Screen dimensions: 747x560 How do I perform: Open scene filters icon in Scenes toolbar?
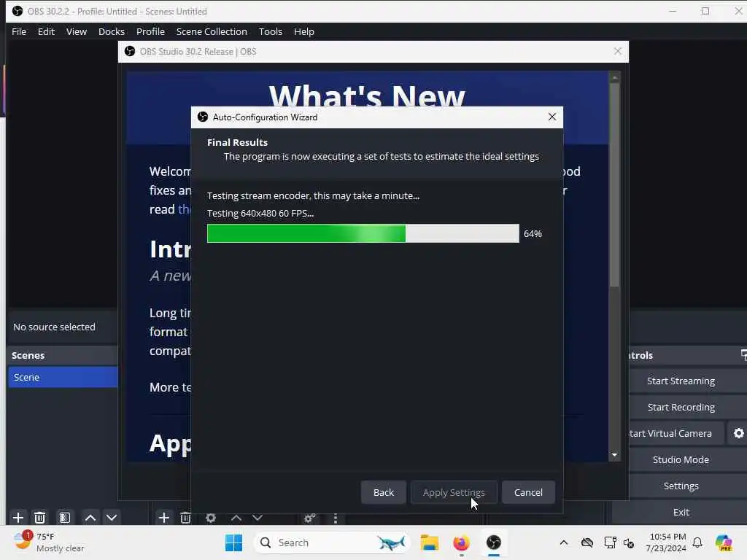(65, 518)
